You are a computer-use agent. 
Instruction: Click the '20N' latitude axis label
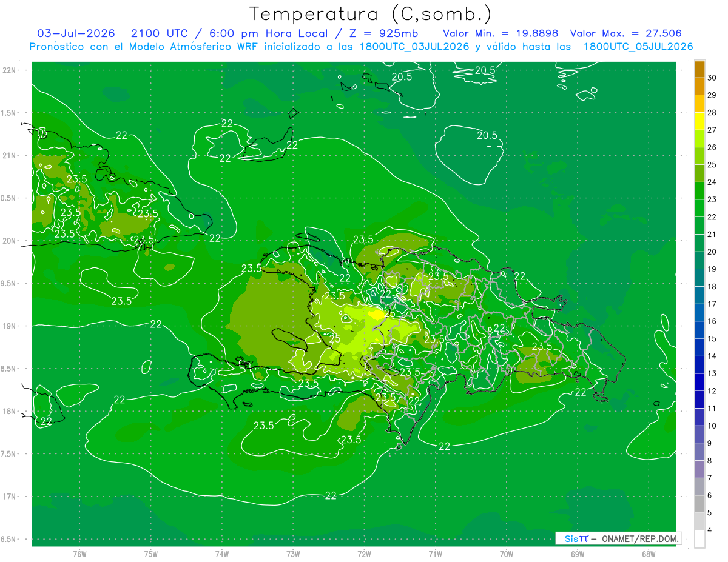tap(9, 241)
